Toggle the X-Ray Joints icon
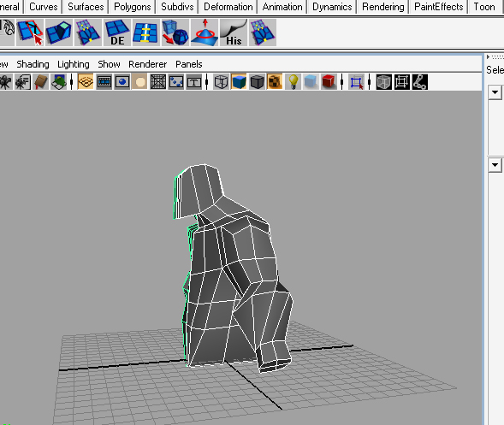The width and height of the screenshot is (504, 425). (x=420, y=81)
